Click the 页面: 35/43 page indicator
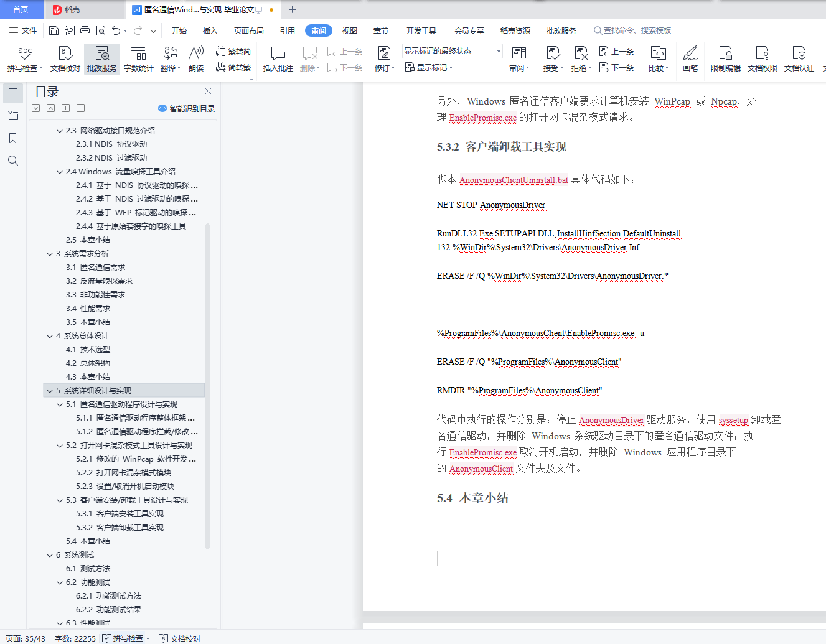 click(x=26, y=638)
